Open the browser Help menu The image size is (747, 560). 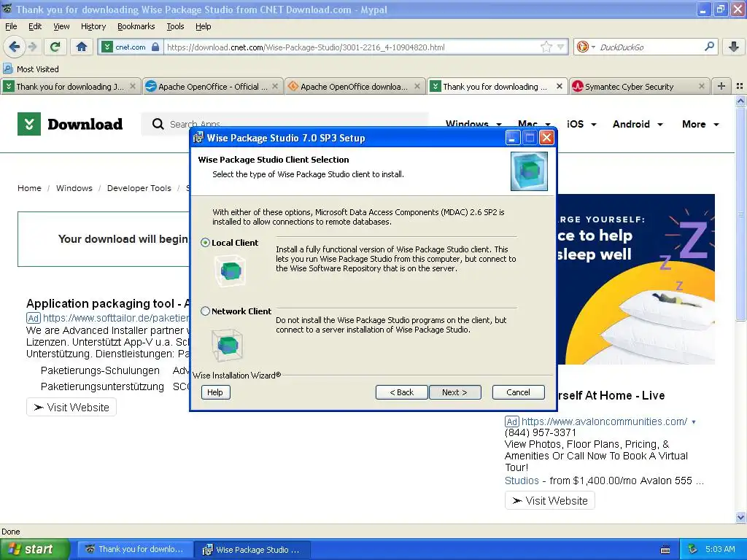tap(204, 27)
